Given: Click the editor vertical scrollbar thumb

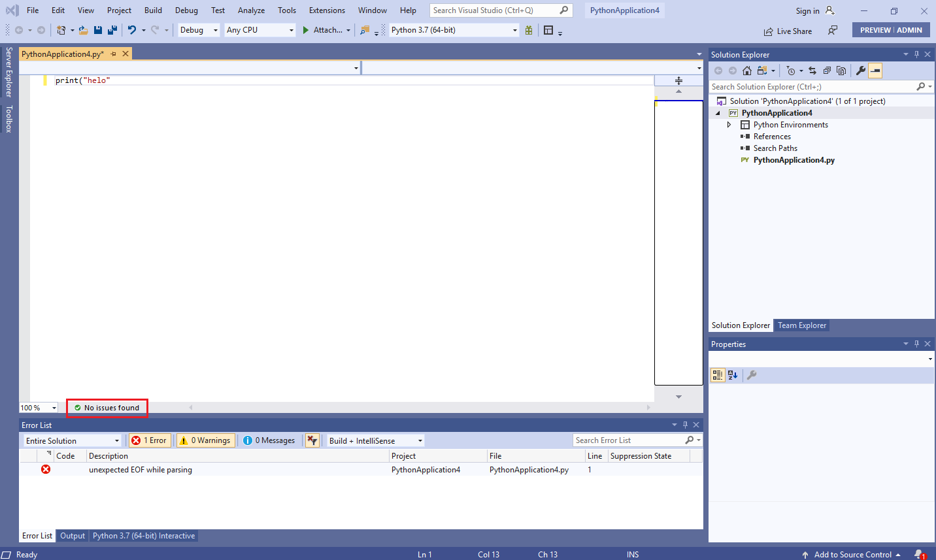Looking at the screenshot, I should pyautogui.click(x=678, y=242).
